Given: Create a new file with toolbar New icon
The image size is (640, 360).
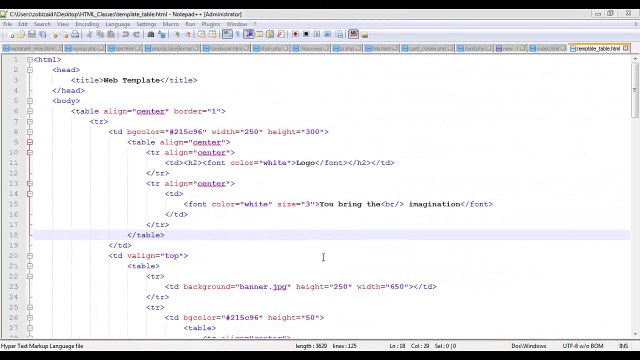Looking at the screenshot, I should [11, 35].
